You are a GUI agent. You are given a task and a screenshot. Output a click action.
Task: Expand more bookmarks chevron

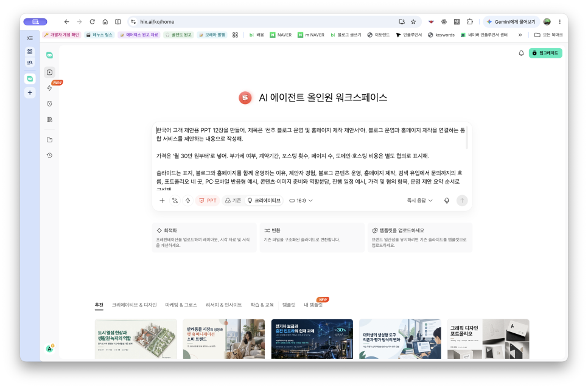520,35
